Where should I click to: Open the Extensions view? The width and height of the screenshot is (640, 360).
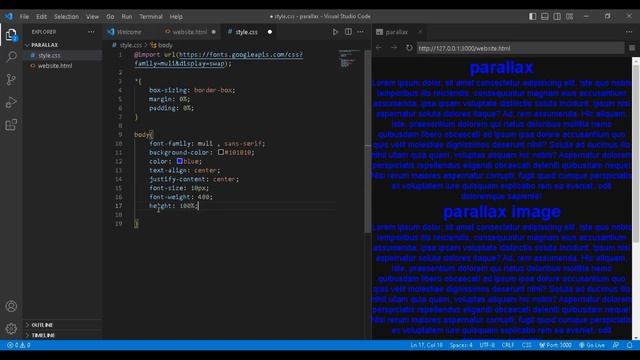11,124
